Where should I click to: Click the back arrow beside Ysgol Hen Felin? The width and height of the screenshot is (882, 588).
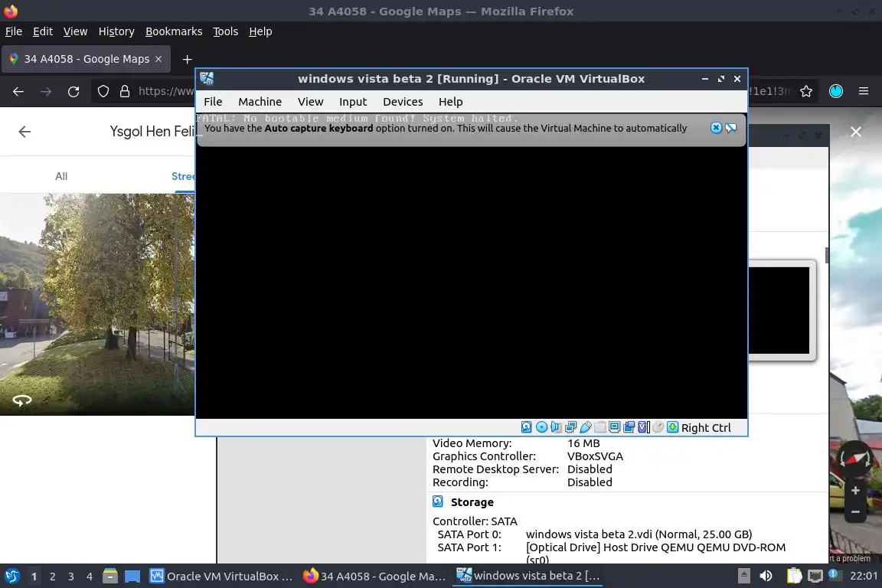point(24,132)
